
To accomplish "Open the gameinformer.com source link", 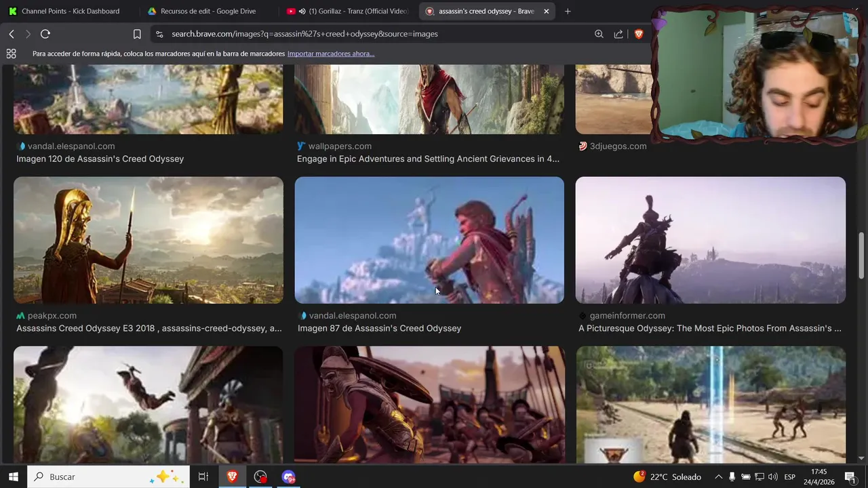I will pyautogui.click(x=627, y=315).
